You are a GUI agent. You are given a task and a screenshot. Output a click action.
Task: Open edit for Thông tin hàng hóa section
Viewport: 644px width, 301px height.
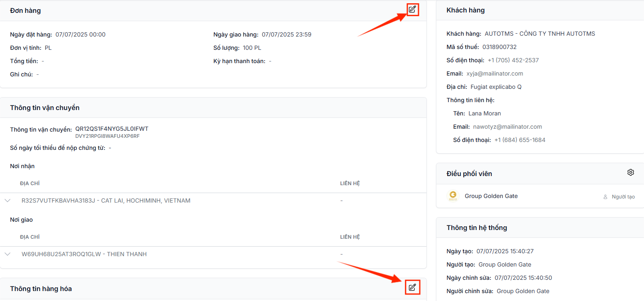pos(412,287)
